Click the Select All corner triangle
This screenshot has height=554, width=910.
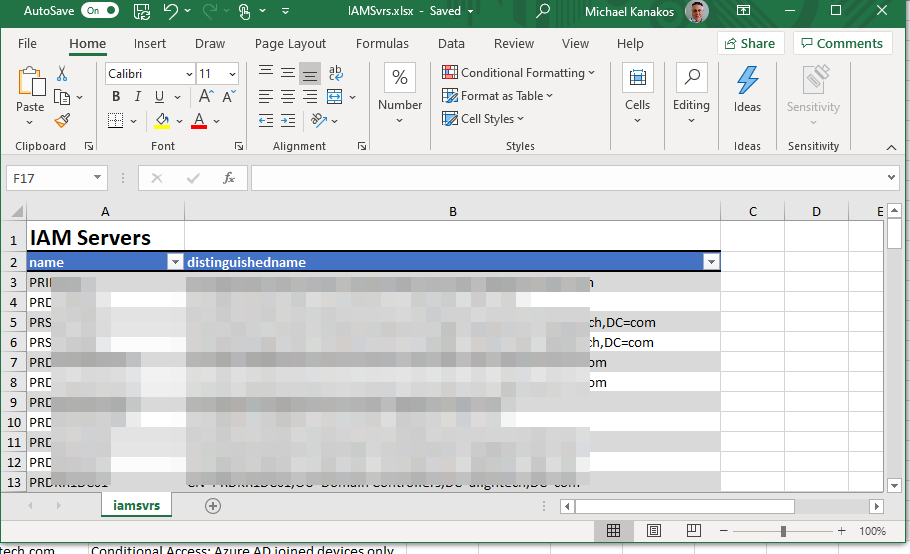pos(17,211)
